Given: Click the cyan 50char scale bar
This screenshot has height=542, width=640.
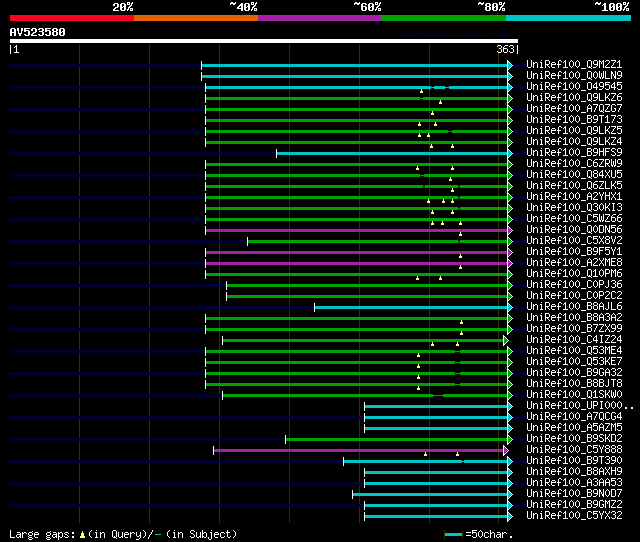Looking at the screenshot, I should pos(453,534).
